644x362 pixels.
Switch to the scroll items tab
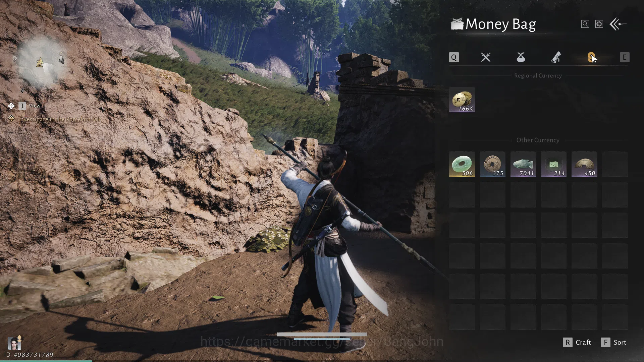556,57
